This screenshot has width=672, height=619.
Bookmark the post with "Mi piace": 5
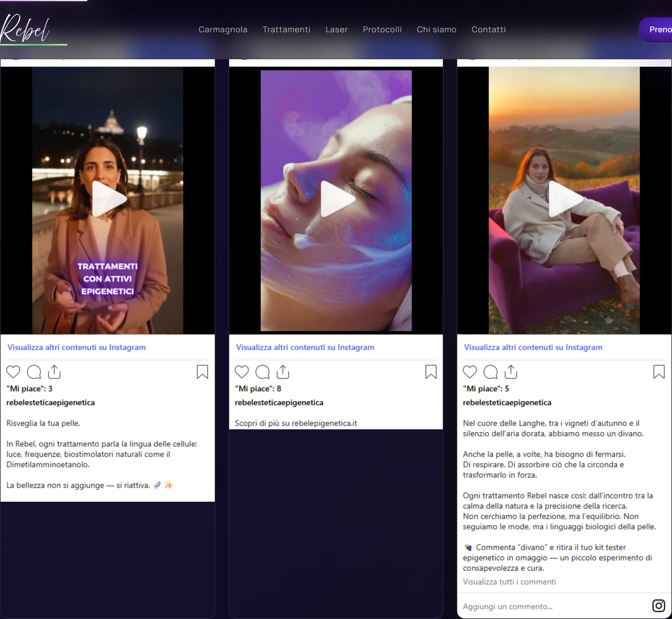pos(659,372)
